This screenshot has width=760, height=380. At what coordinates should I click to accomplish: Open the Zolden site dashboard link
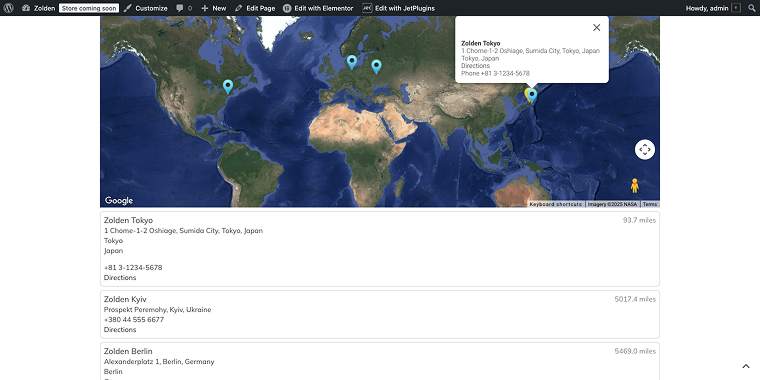(x=38, y=8)
